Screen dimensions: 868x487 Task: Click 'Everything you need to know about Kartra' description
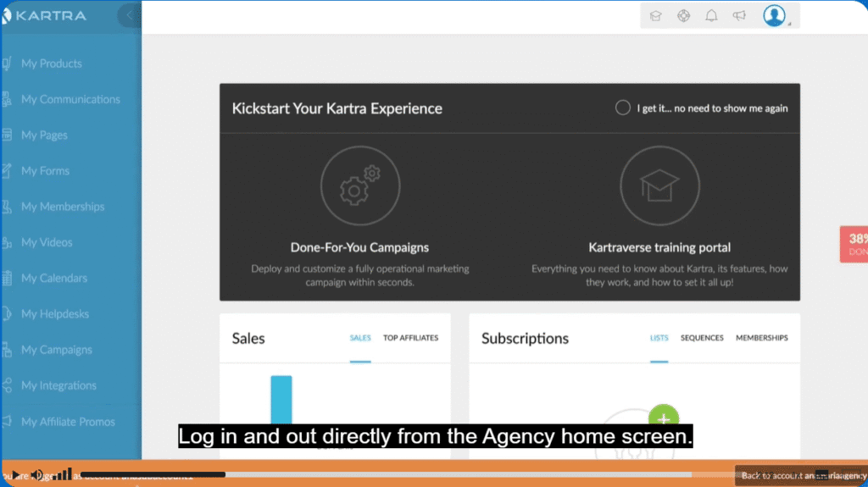659,275
